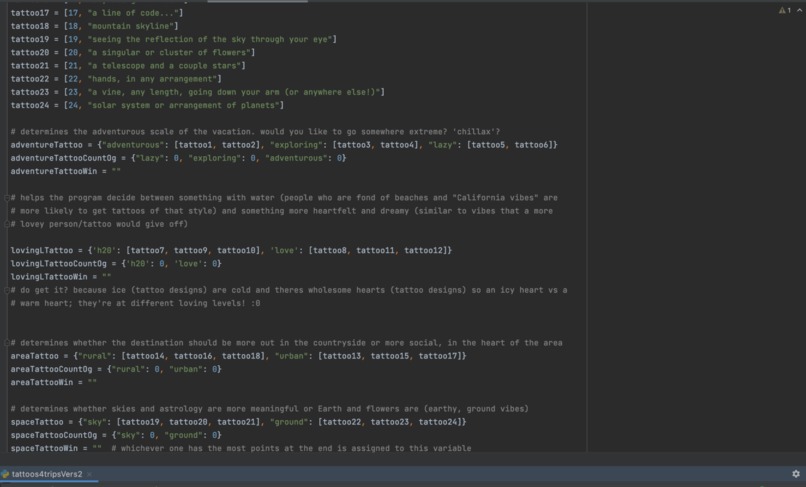Click the adventureTattooWin empty string line
The width and height of the screenshot is (806, 487).
[x=65, y=171]
